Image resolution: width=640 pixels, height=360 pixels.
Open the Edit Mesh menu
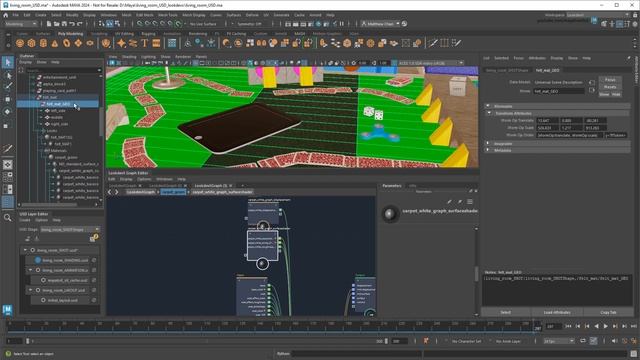144,15
